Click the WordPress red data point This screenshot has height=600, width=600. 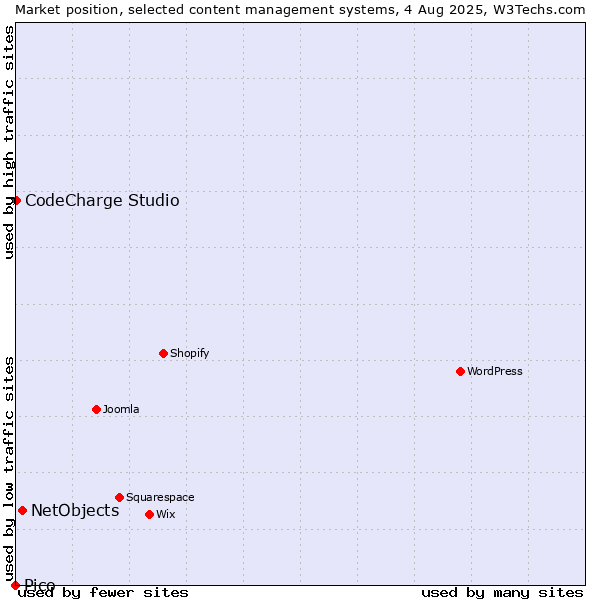click(460, 372)
